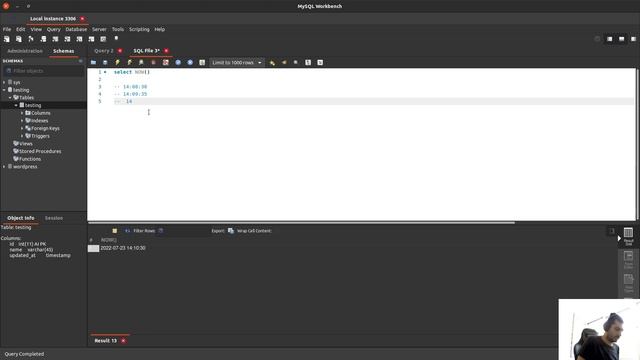The height and width of the screenshot is (360, 640).
Task: Collapse the testing schema
Action: click(4, 90)
